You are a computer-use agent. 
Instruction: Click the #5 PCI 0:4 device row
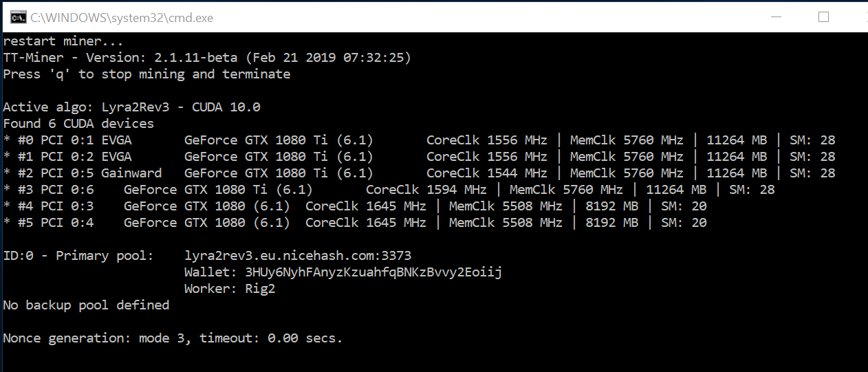[355, 223]
